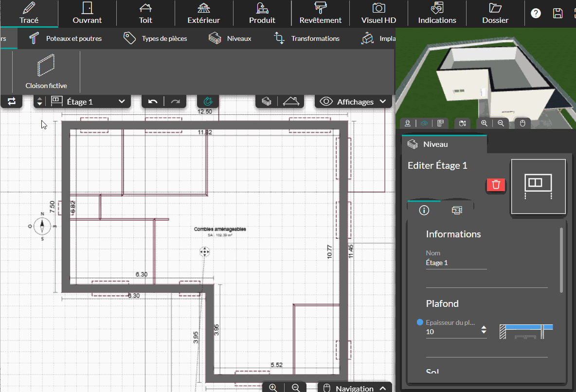The height and width of the screenshot is (392, 576).
Task: Switch to the Toit tab
Action: click(x=145, y=14)
